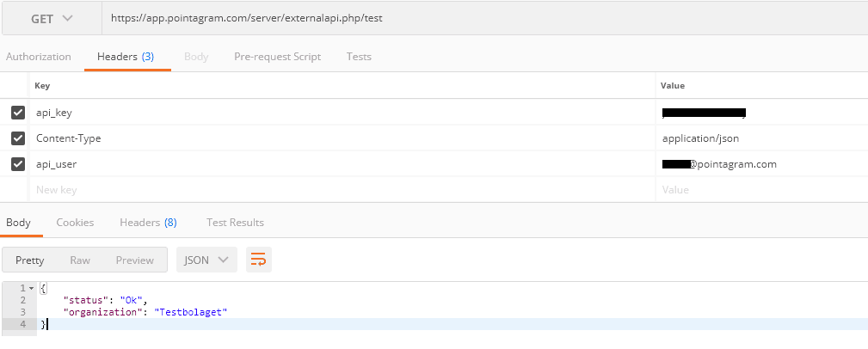
Task: Open the response Headers (8) tab
Action: click(x=148, y=223)
